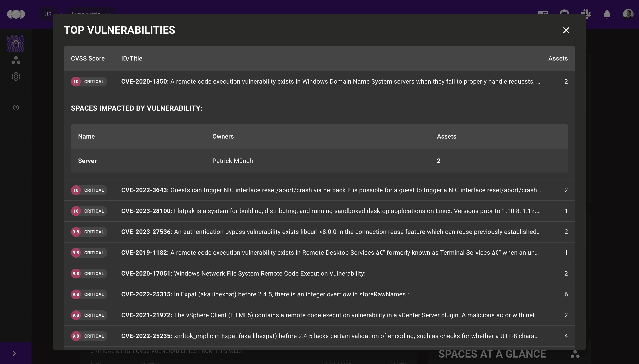
Task: Open the user profile avatar
Action: pyautogui.click(x=629, y=14)
